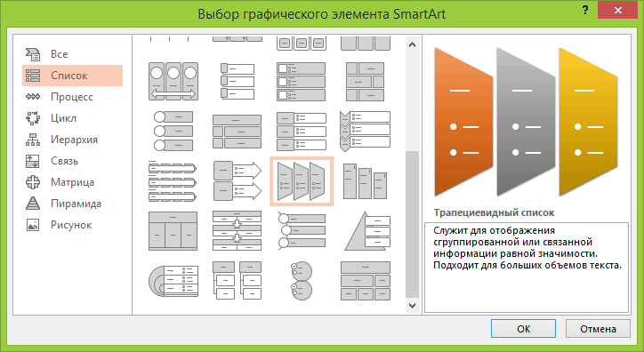
Task: Click the Трапециевидный список title text
Action: coord(494,212)
